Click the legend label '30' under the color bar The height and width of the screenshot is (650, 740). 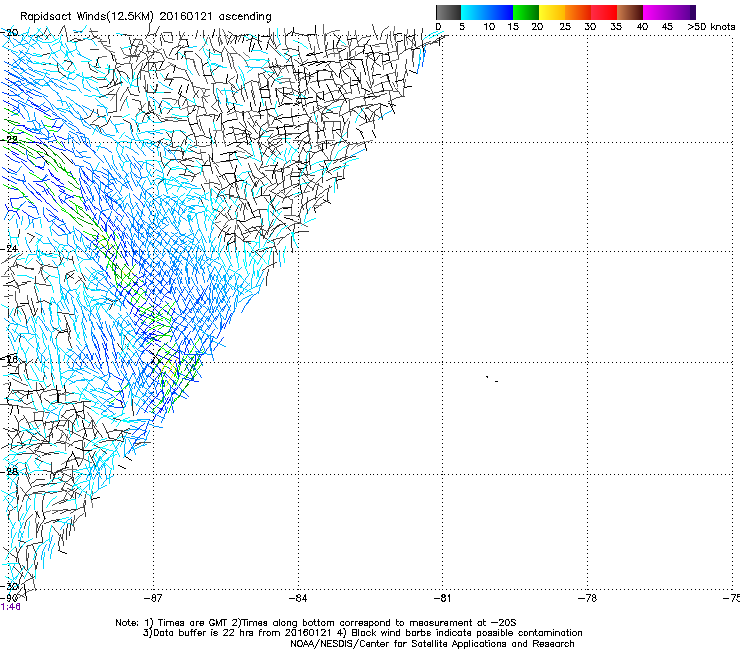coord(590,27)
